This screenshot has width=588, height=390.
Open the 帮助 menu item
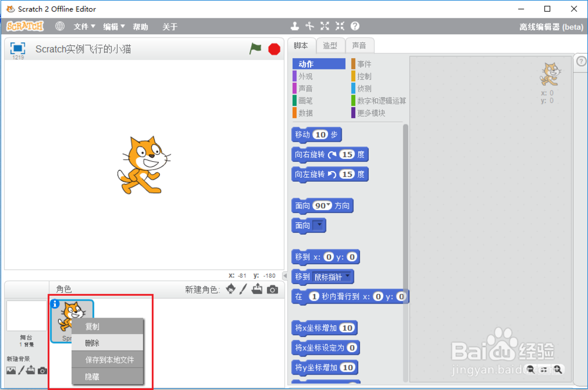point(141,26)
